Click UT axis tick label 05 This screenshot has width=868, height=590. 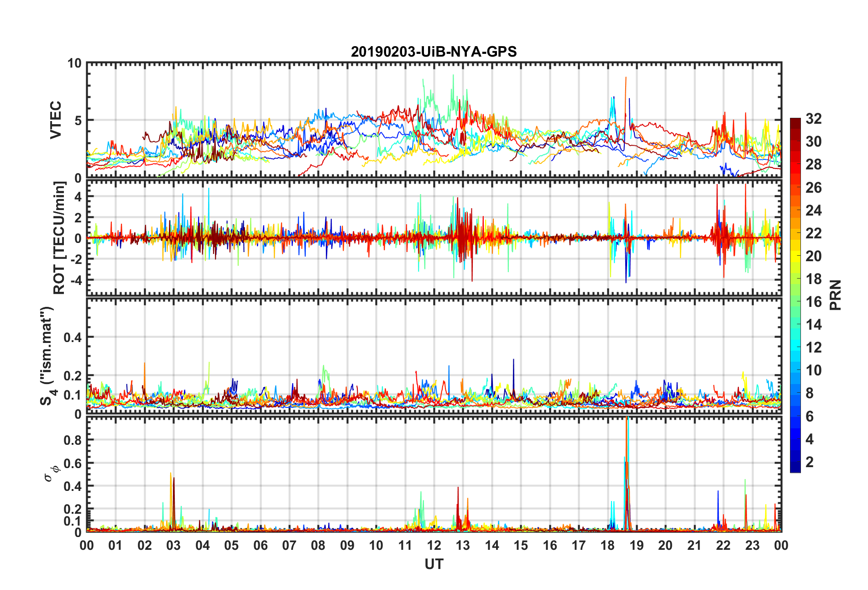231,545
